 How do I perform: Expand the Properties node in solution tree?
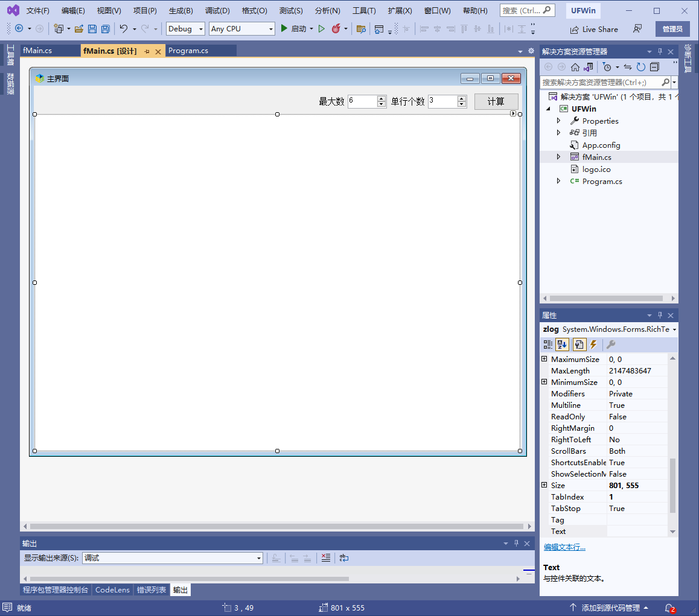click(558, 120)
